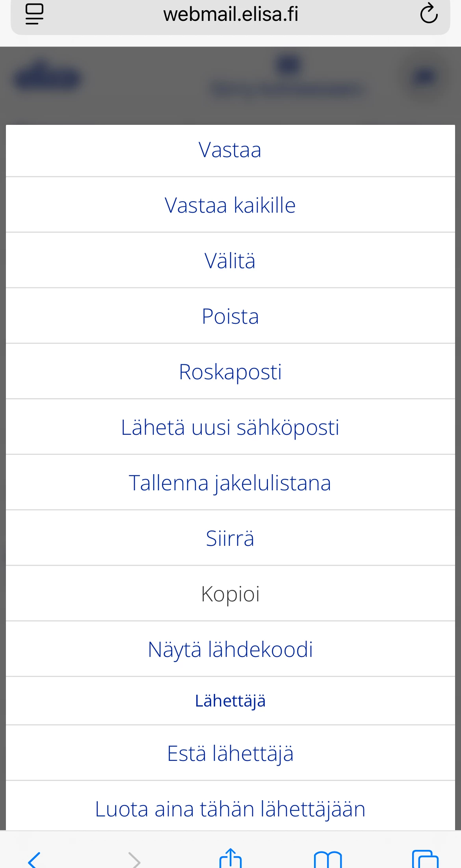
Task: Show Safari open tabs icon
Action: 425,859
